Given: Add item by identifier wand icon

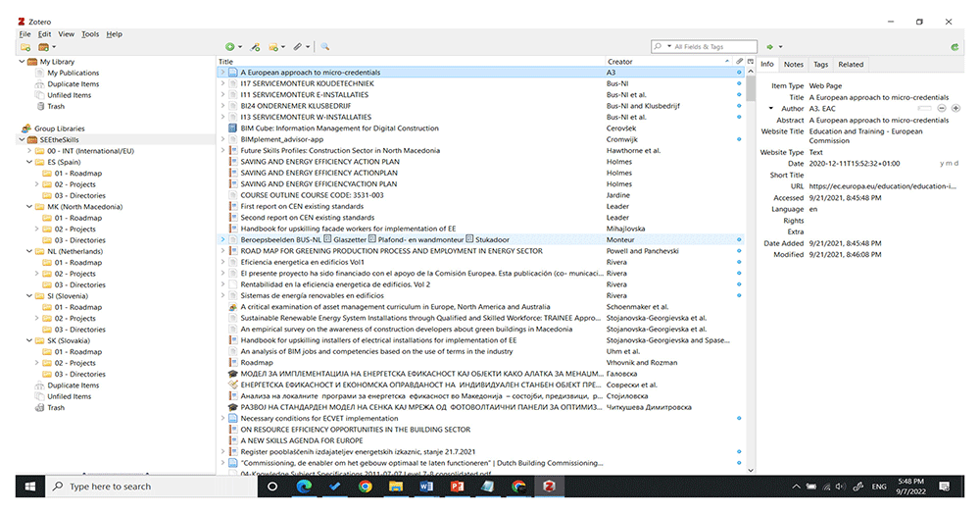Looking at the screenshot, I should pyautogui.click(x=255, y=47).
